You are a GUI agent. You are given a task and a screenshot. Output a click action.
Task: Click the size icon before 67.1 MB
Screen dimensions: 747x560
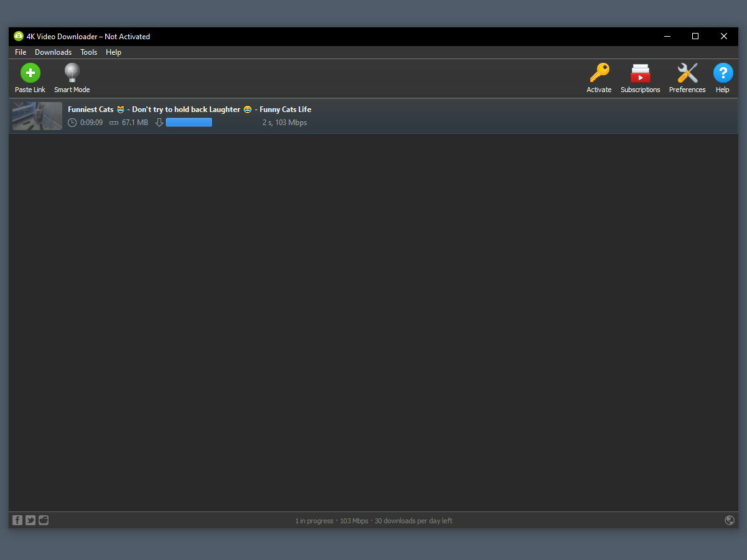click(113, 123)
